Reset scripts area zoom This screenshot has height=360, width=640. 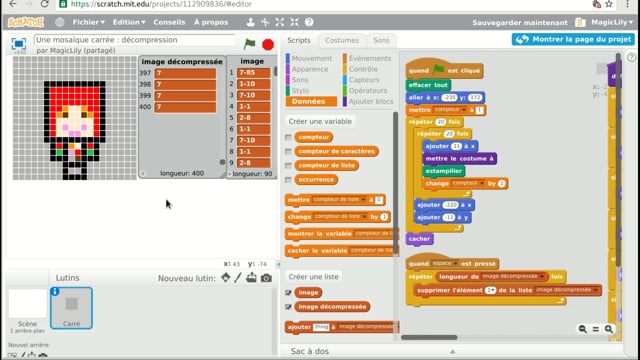(596, 329)
